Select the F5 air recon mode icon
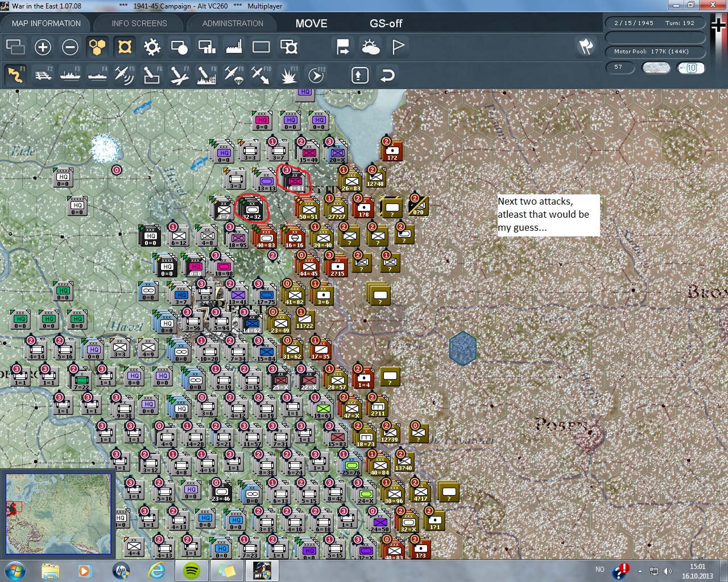The height and width of the screenshot is (582, 728). 125,75
